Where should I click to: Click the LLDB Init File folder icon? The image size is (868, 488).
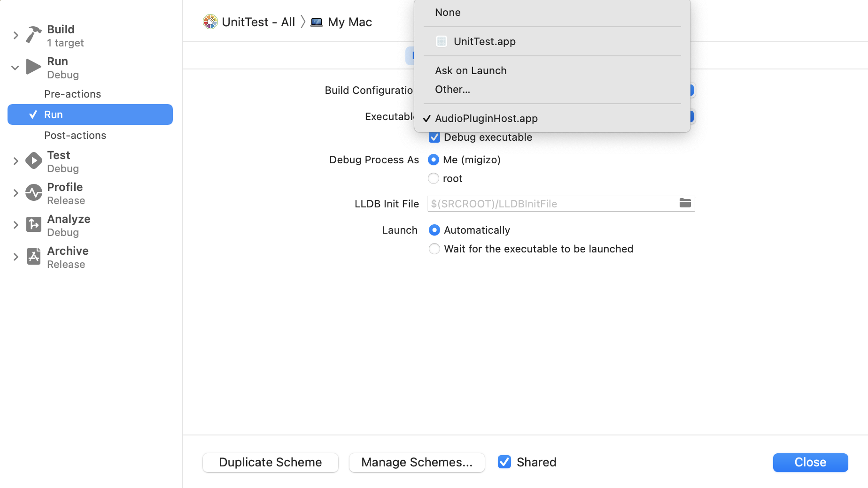pos(685,203)
